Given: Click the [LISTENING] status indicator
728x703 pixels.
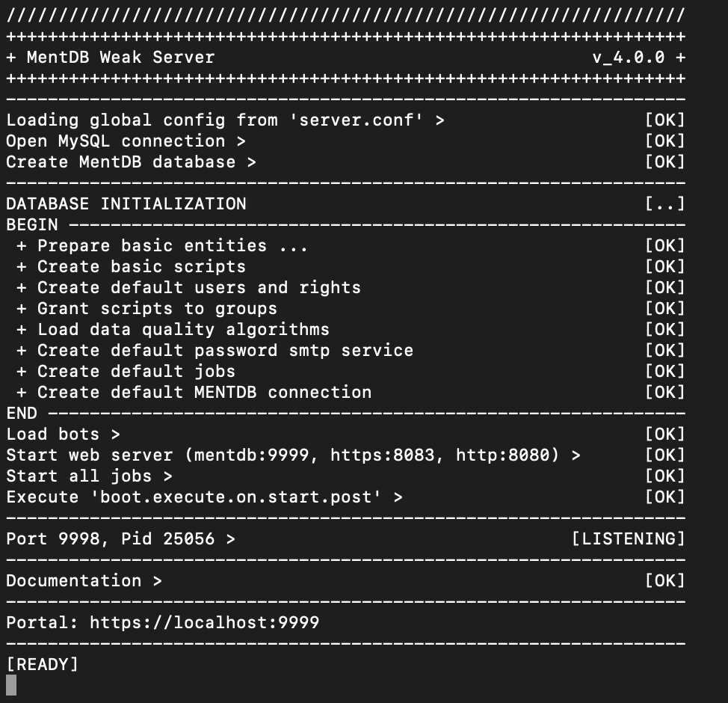Looking at the screenshot, I should click(628, 538).
